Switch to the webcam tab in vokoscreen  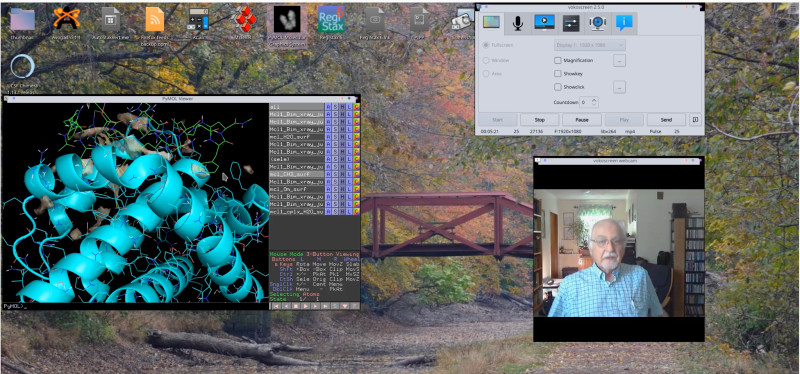598,23
